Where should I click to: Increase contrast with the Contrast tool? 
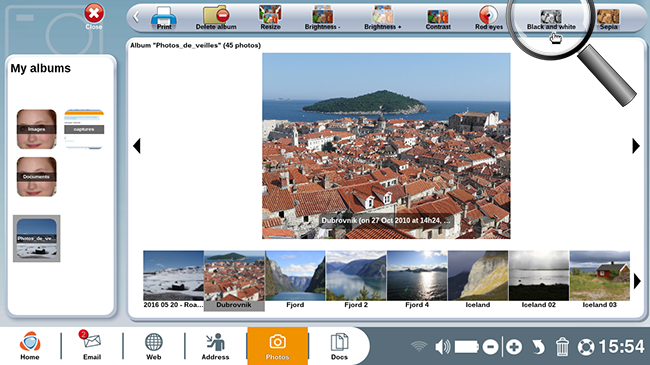[438, 19]
